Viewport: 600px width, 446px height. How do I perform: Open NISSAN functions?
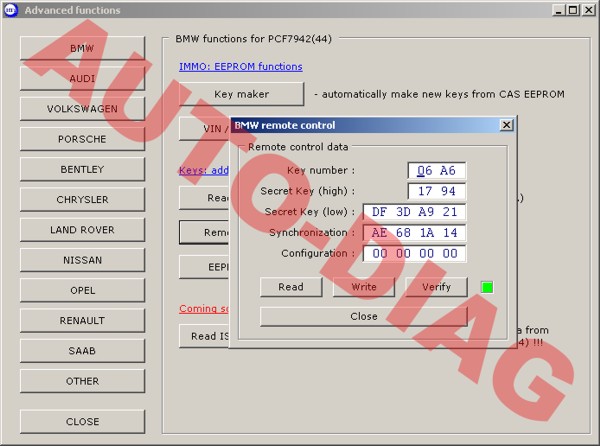pyautogui.click(x=82, y=260)
